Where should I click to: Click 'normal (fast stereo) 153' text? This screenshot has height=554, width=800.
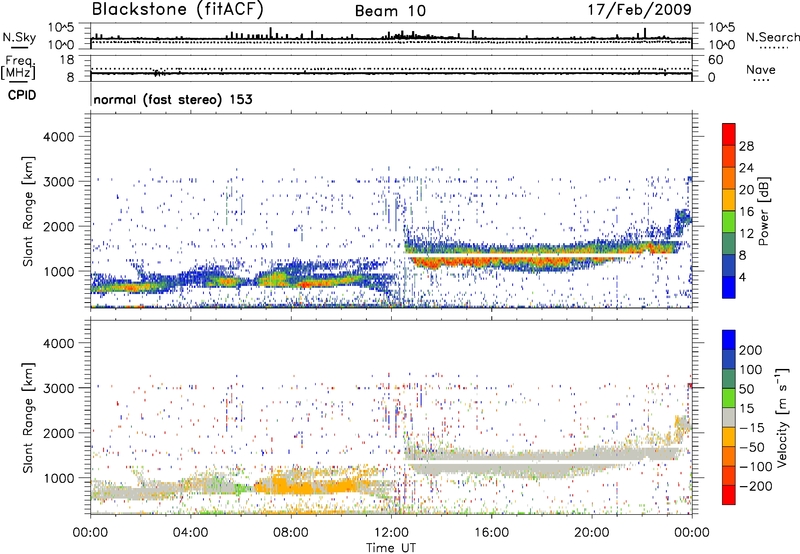tap(173, 99)
